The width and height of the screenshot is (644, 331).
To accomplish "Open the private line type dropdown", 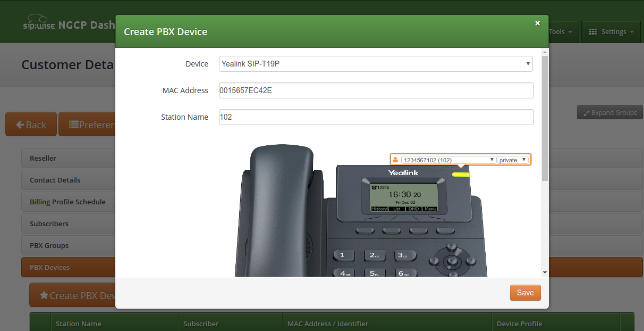I will pyautogui.click(x=513, y=160).
